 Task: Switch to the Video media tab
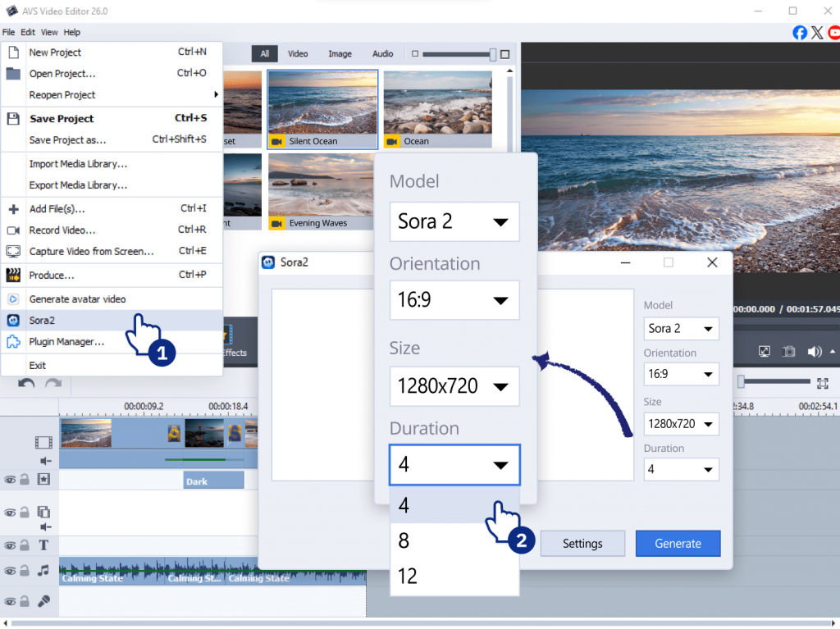tap(298, 53)
